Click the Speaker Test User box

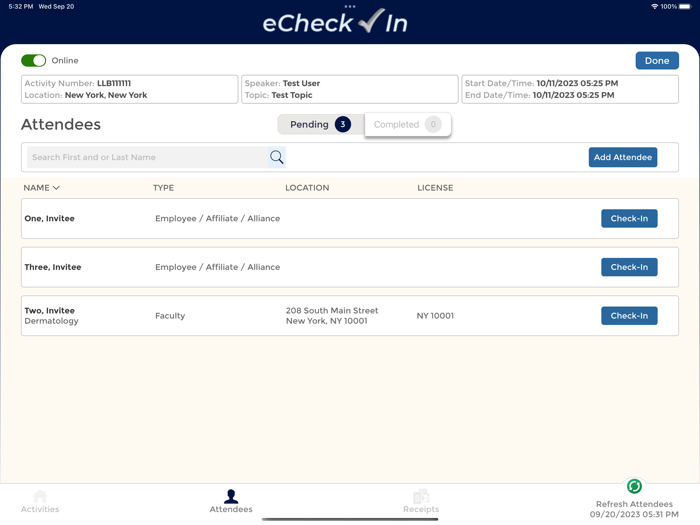(x=350, y=89)
